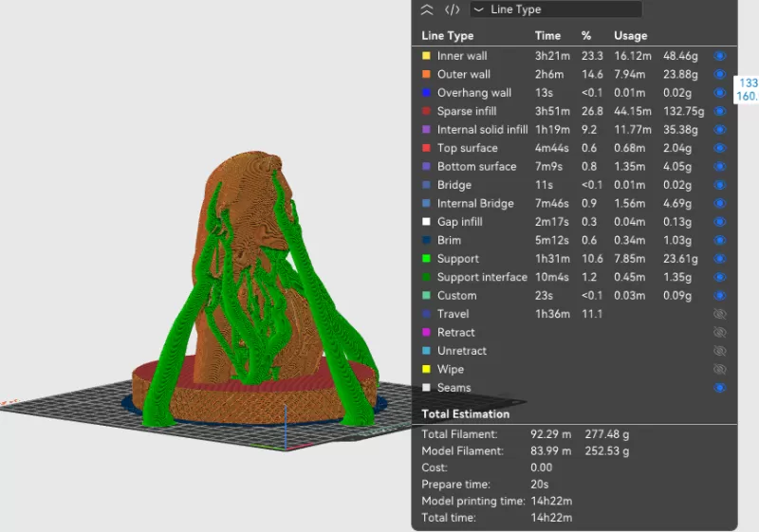Viewport: 759px width, 532px height.
Task: Hide the Sparse infill eye icon
Action: [719, 112]
